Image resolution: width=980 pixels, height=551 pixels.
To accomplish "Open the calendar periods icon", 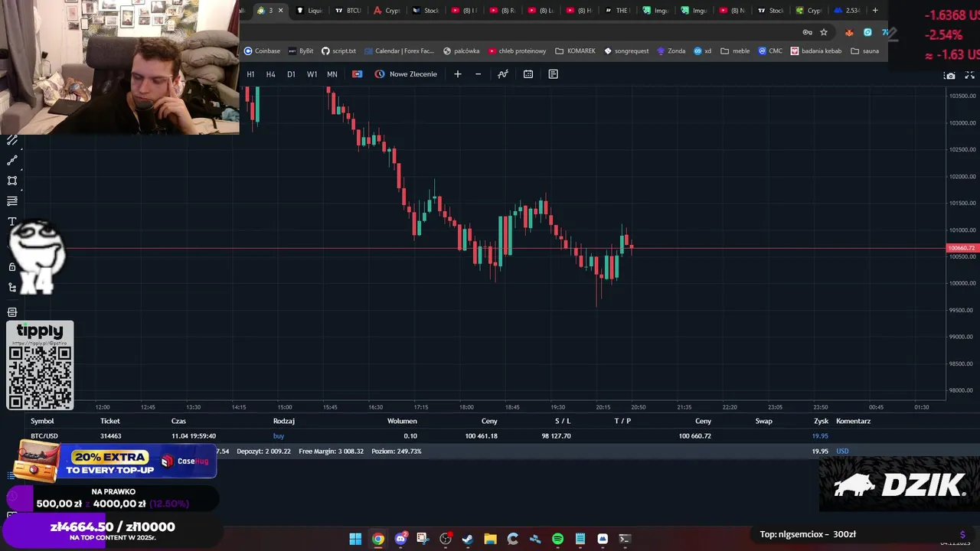I will pyautogui.click(x=528, y=74).
